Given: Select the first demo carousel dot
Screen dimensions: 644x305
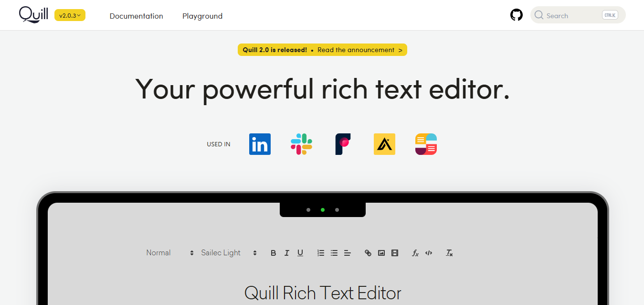Looking at the screenshot, I should click(308, 210).
